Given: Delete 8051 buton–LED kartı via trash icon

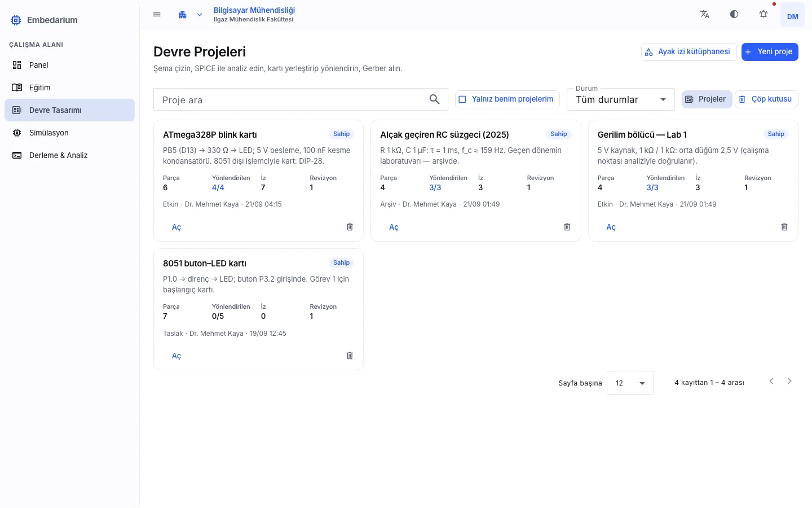Looking at the screenshot, I should click(350, 356).
